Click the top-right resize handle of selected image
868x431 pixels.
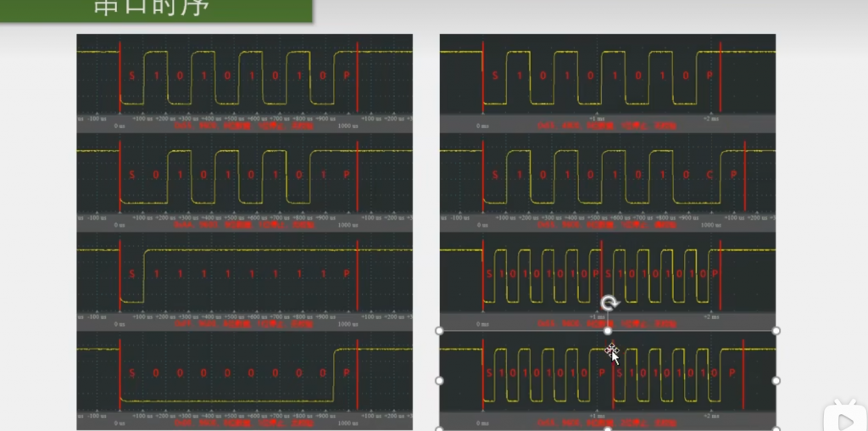pyautogui.click(x=776, y=331)
